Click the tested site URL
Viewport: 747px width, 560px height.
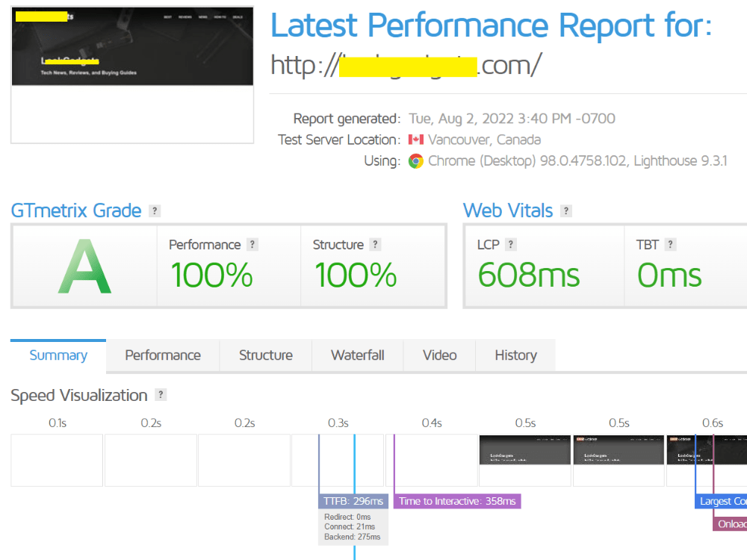[406, 65]
